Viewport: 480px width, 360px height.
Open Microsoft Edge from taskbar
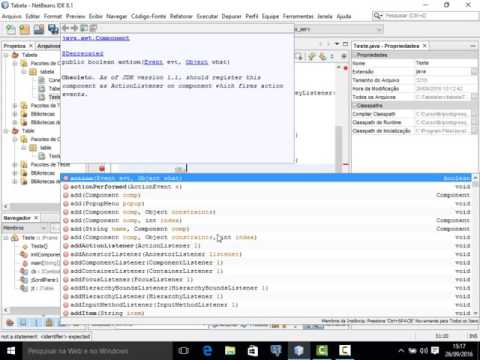(207, 351)
